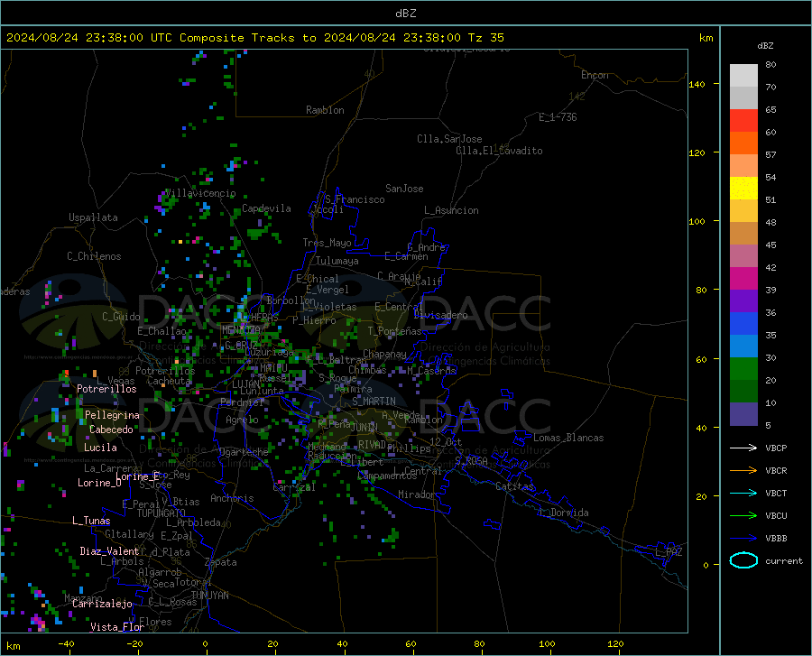Click the 'C_Chilenos' map label
The width and height of the screenshot is (812, 656).
point(94,256)
